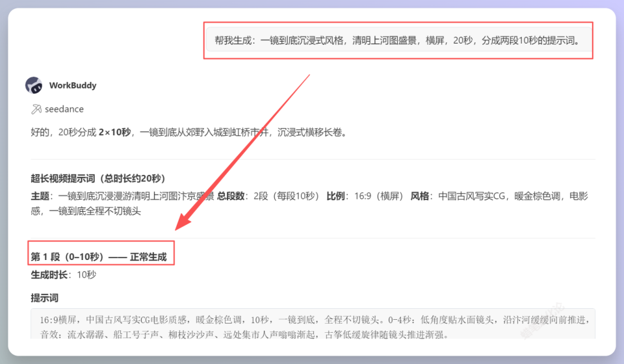Viewport: 624px width, 364px height.
Task: Click the WorkBuddy avatar icon
Action: pyautogui.click(x=34, y=85)
